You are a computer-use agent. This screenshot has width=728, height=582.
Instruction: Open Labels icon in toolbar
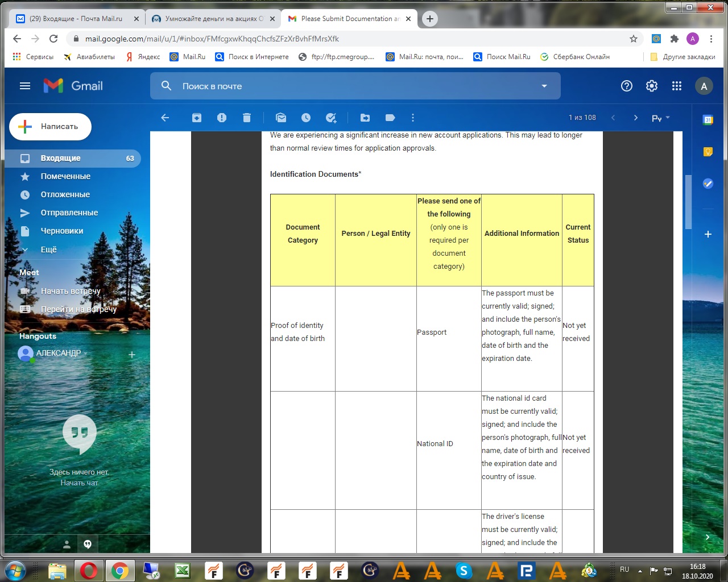pos(390,118)
